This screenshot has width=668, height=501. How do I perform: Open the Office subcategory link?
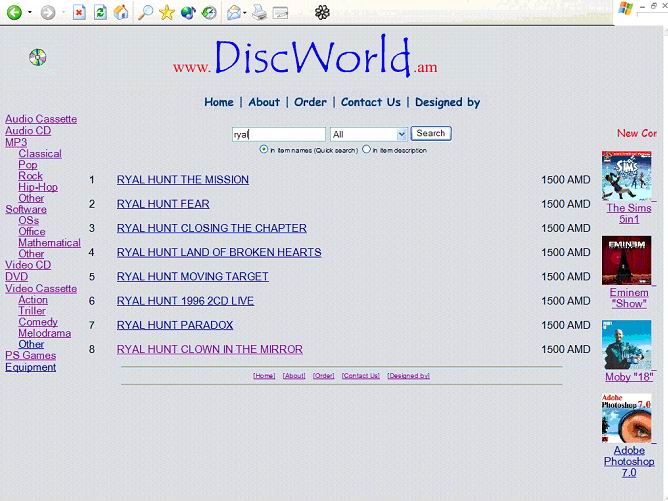click(32, 231)
